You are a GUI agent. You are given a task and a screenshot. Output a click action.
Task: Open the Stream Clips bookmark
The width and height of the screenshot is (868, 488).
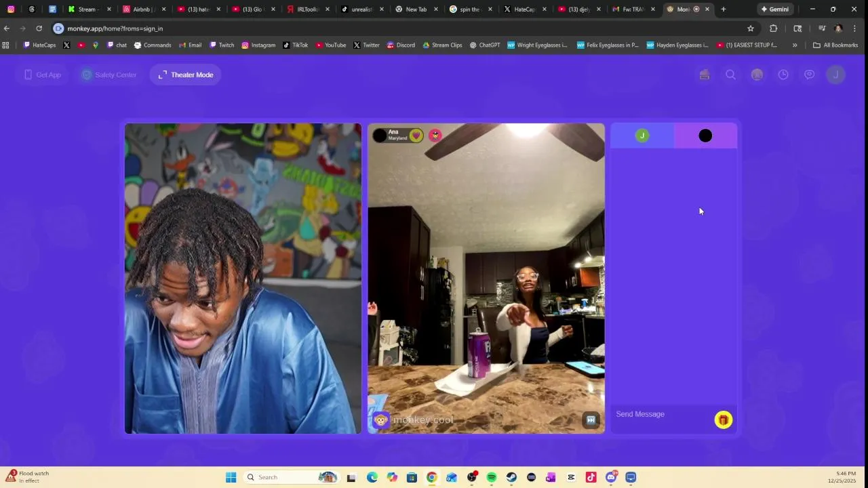click(442, 45)
